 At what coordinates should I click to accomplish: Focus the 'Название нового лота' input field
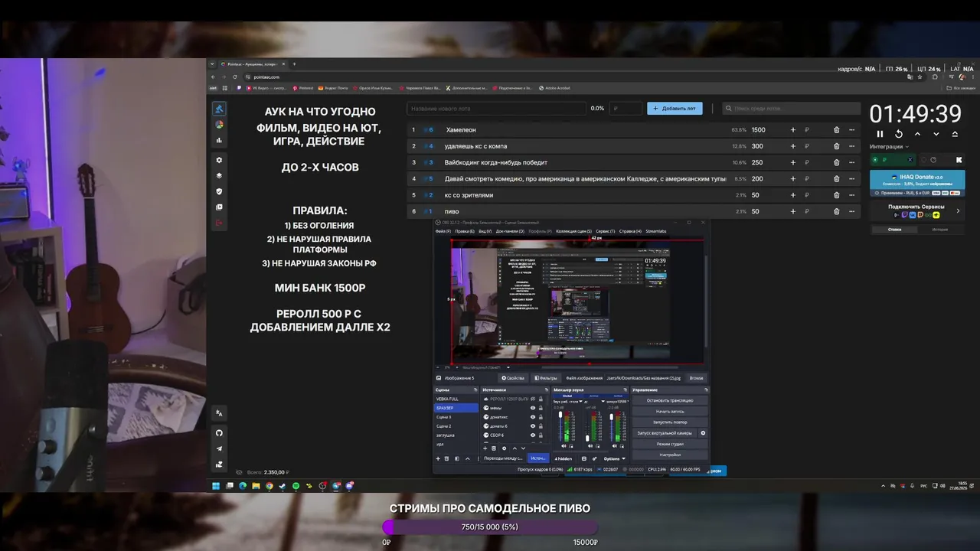(x=496, y=109)
